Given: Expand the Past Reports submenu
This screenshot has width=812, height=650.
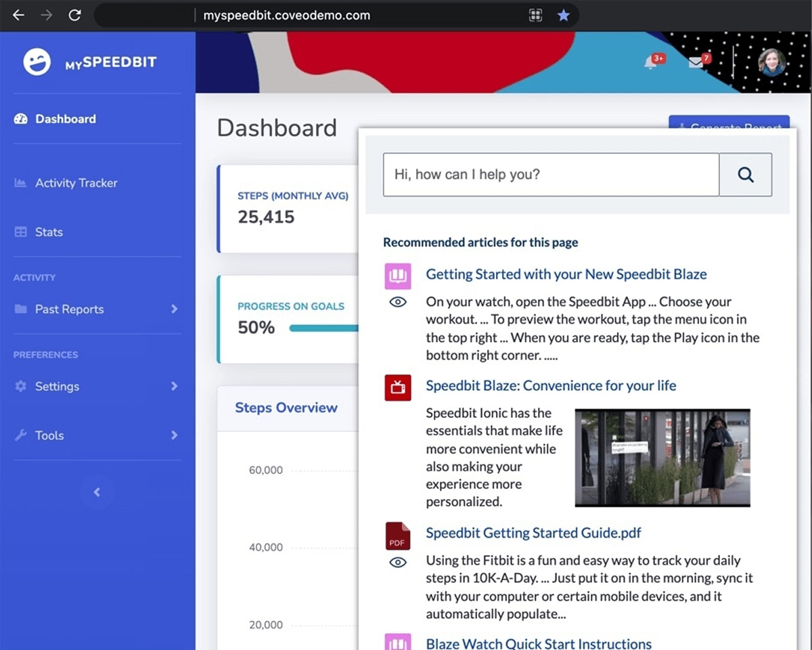Looking at the screenshot, I should coord(174,309).
